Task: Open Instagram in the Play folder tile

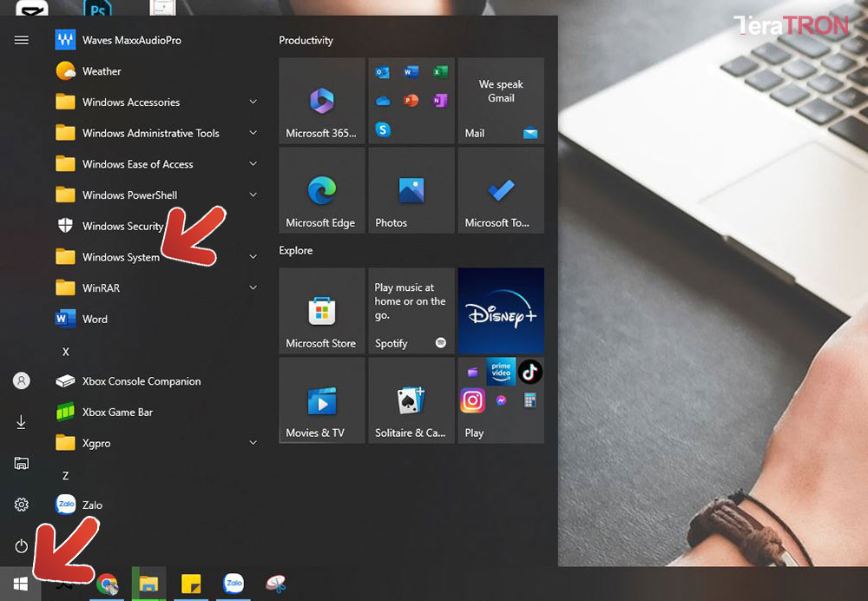Action: [x=472, y=400]
